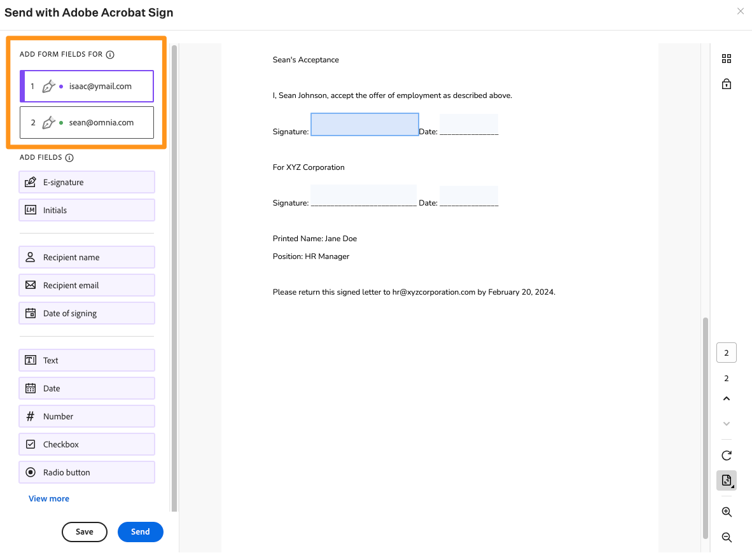The width and height of the screenshot is (752, 560).
Task: Send the document for signature
Action: tap(141, 532)
